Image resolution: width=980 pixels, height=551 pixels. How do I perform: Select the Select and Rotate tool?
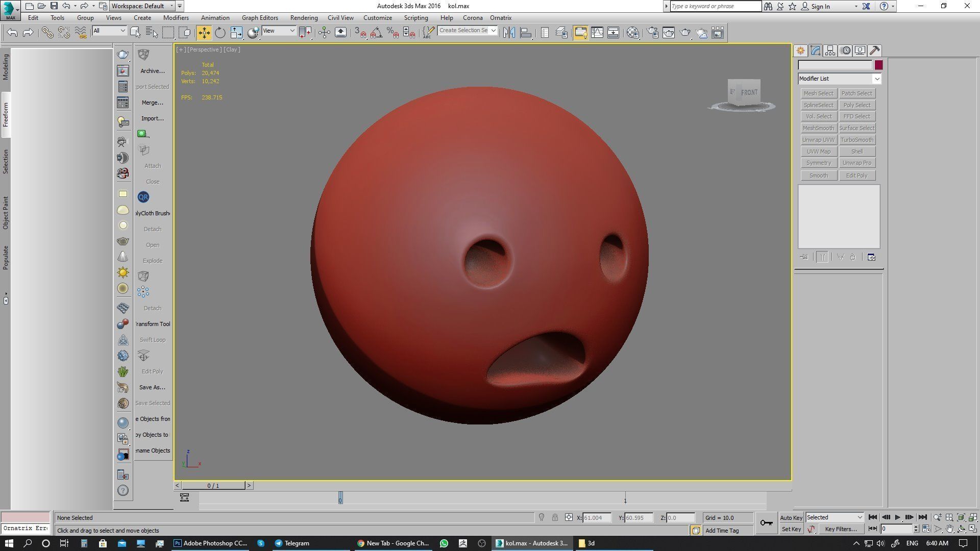tap(220, 33)
